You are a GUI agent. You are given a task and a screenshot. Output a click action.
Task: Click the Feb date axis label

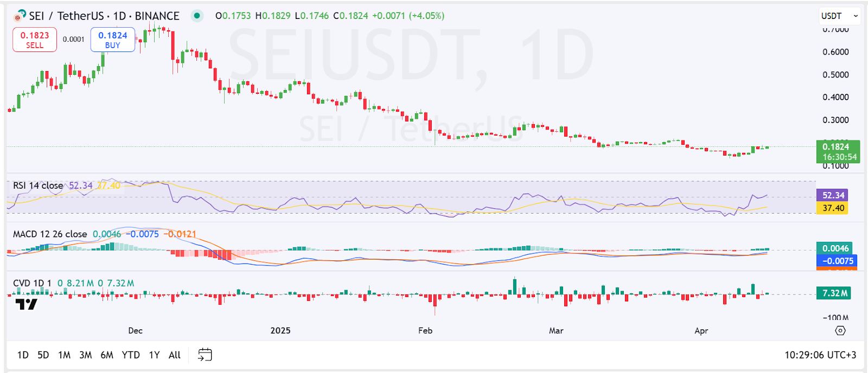tap(425, 330)
